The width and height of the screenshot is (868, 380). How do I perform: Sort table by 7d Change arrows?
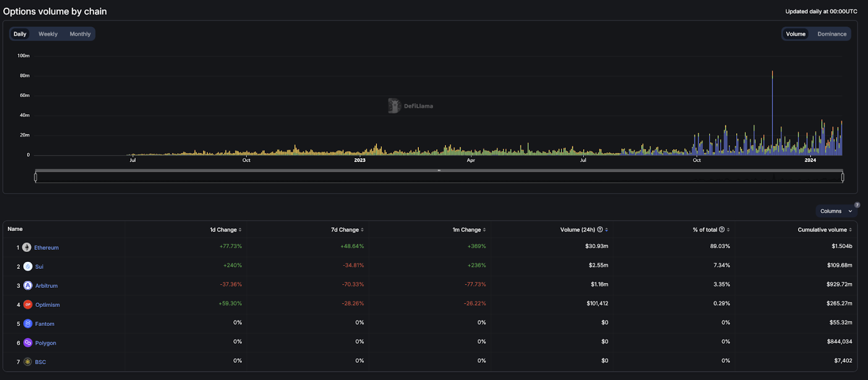(362, 230)
